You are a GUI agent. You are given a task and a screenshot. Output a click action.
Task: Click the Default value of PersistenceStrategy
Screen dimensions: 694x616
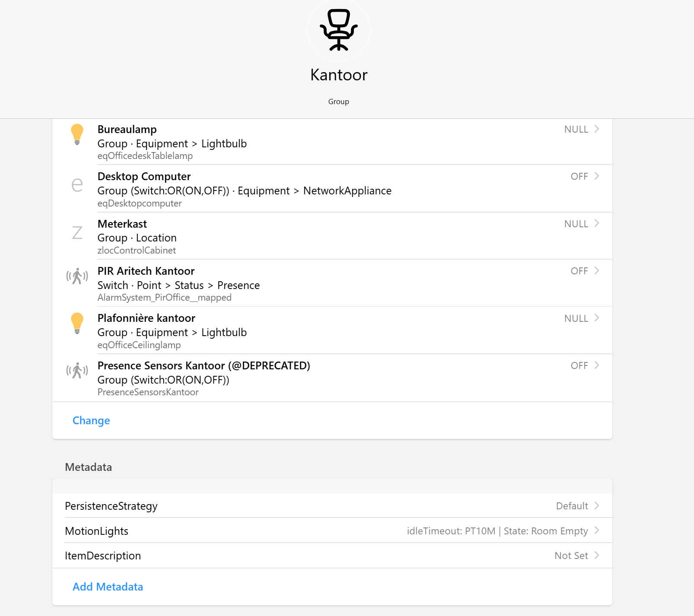coord(572,506)
